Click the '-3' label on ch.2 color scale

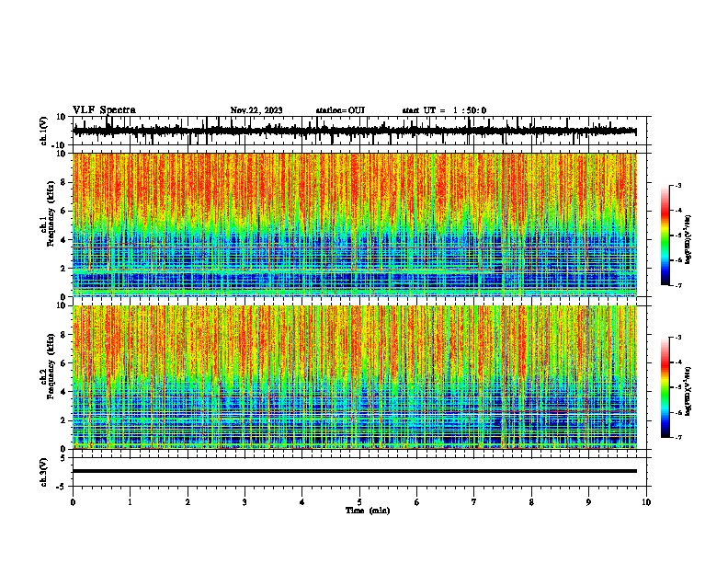point(677,338)
